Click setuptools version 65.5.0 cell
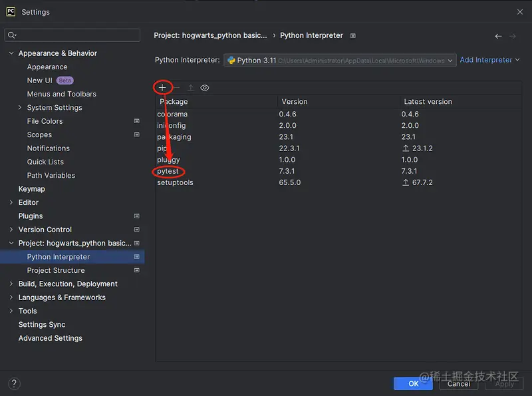The height and width of the screenshot is (396, 532). 290,182
